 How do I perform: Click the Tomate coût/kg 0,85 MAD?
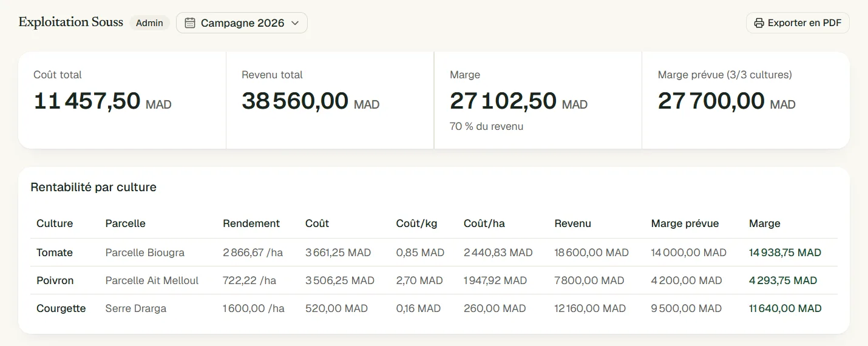point(421,253)
